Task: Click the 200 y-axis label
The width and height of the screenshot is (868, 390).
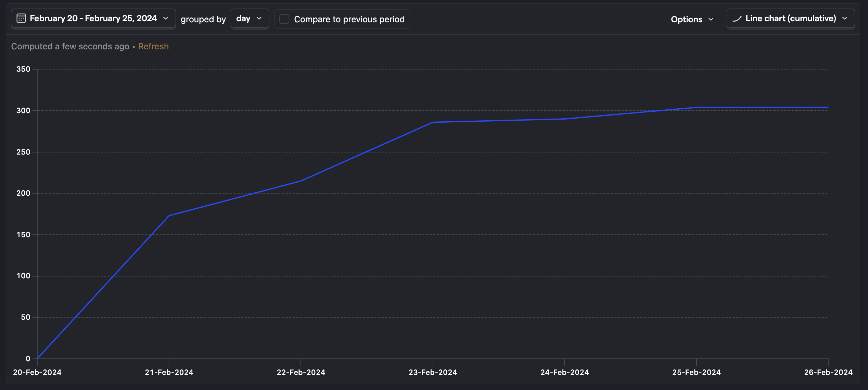Action: (x=23, y=193)
